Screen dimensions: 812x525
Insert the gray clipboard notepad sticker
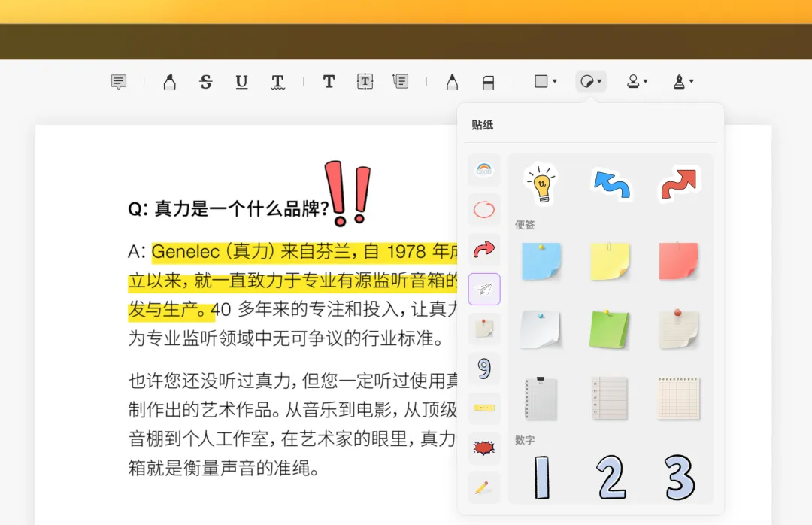coord(541,399)
